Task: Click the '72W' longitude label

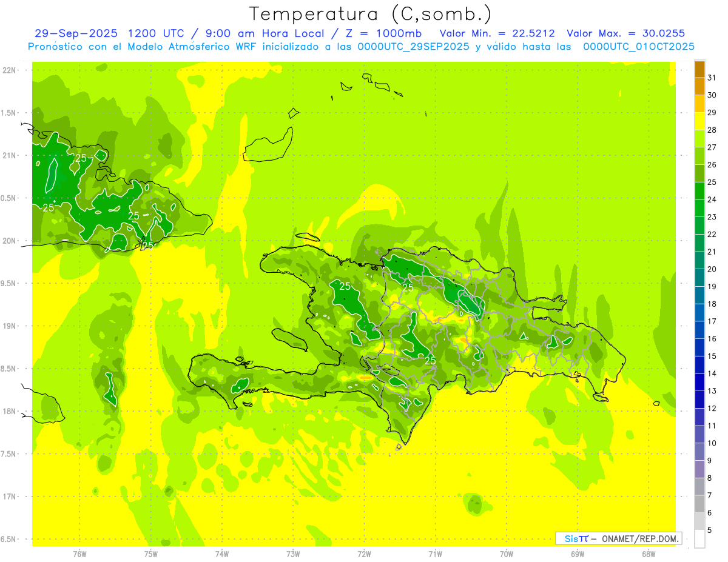Action: coord(364,554)
